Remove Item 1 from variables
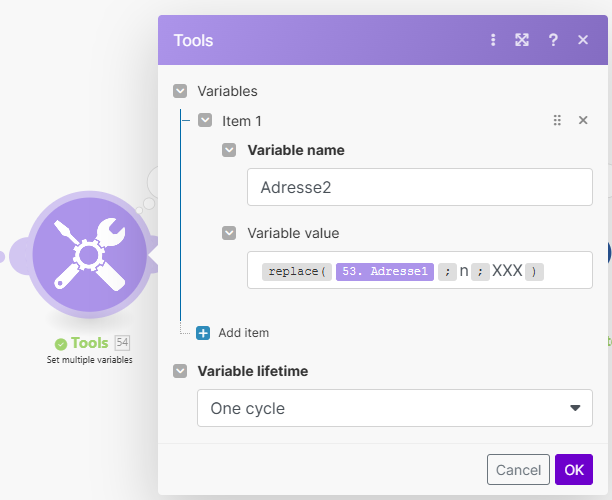Viewport: 612px width, 500px height. (x=583, y=120)
